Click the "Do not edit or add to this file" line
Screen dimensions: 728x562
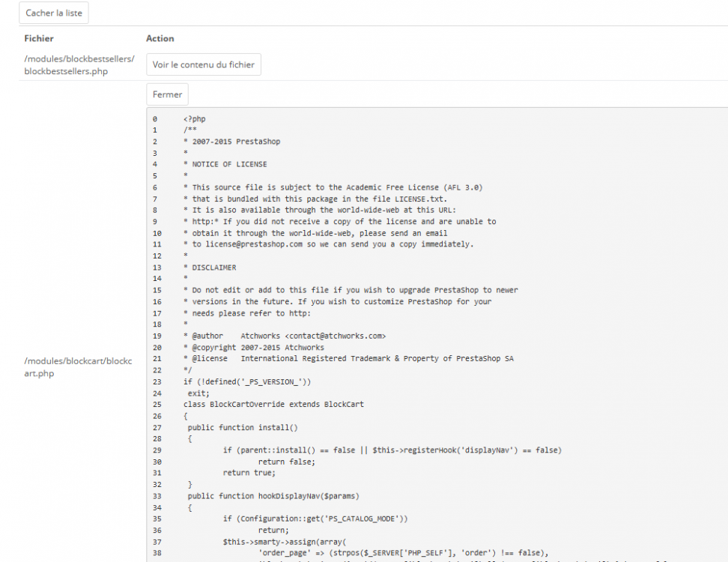click(x=351, y=290)
